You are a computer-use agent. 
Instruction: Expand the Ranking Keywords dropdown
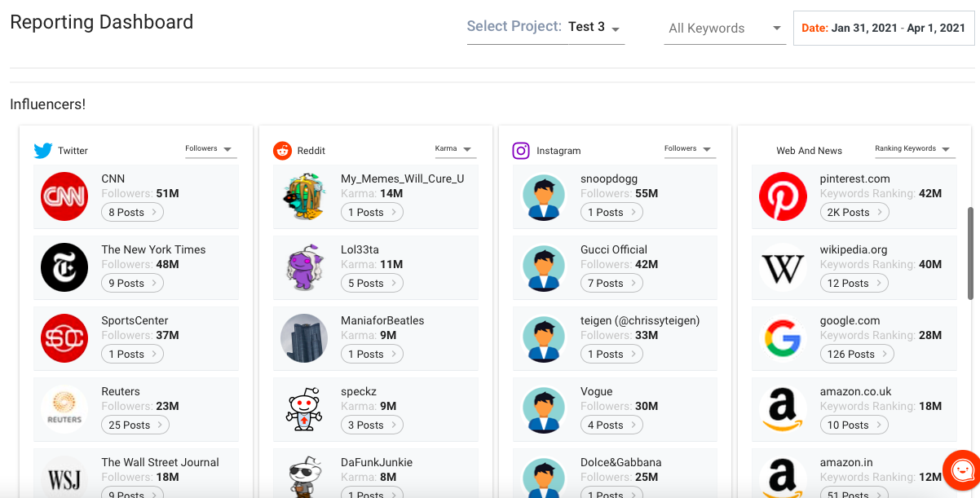[x=913, y=149]
